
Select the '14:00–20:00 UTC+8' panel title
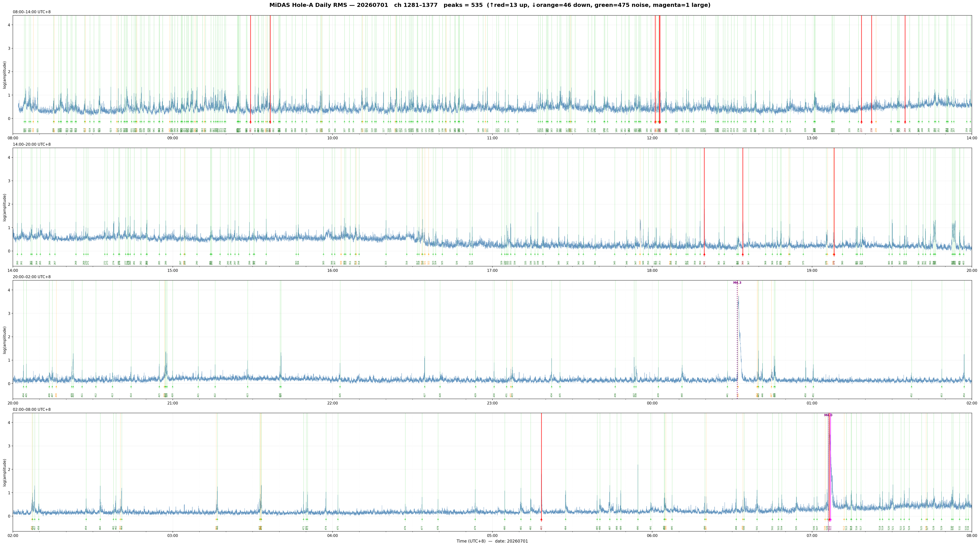32,145
